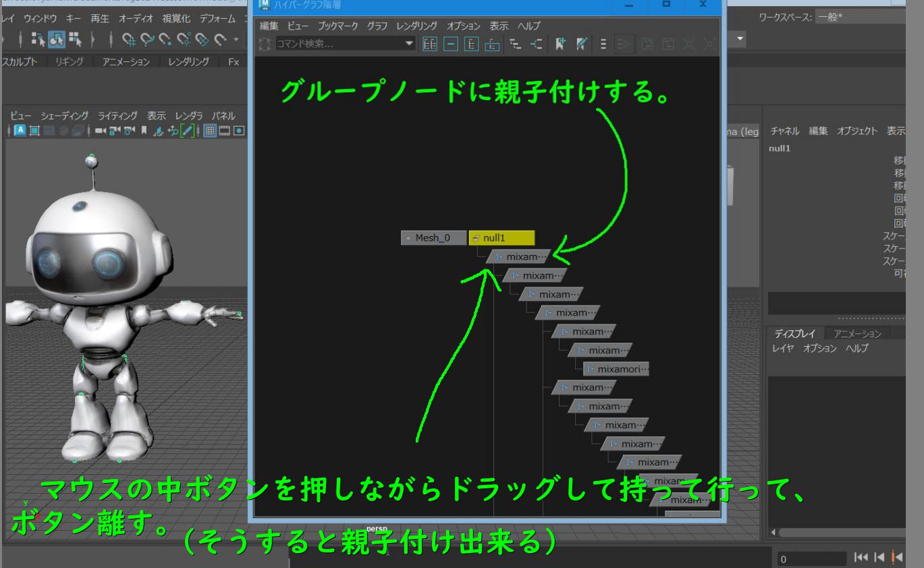Click the grease pencil icon in viewport toolbar

click(187, 131)
